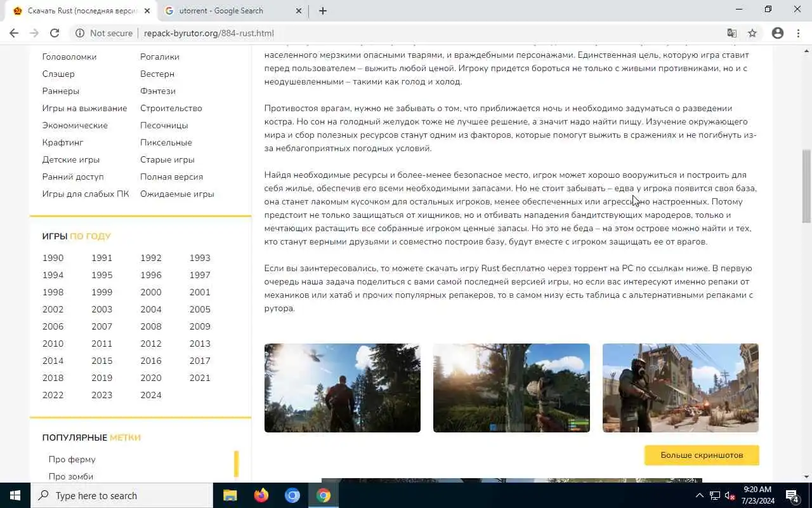Viewport: 812px width, 508px height.
Task: Select the Слэшер genre link
Action: tap(58, 74)
